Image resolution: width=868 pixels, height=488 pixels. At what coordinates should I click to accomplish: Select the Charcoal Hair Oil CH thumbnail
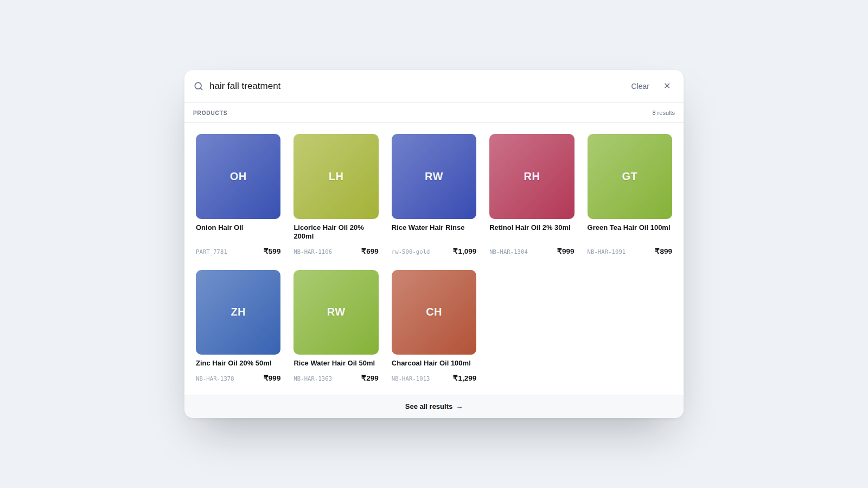coord(434,312)
